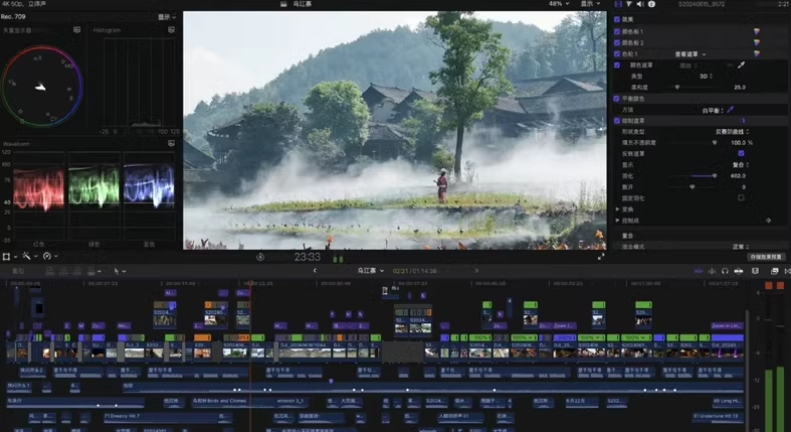The height and width of the screenshot is (432, 791).
Task: Click the scope settings icon above Waveform
Action: coord(173,142)
